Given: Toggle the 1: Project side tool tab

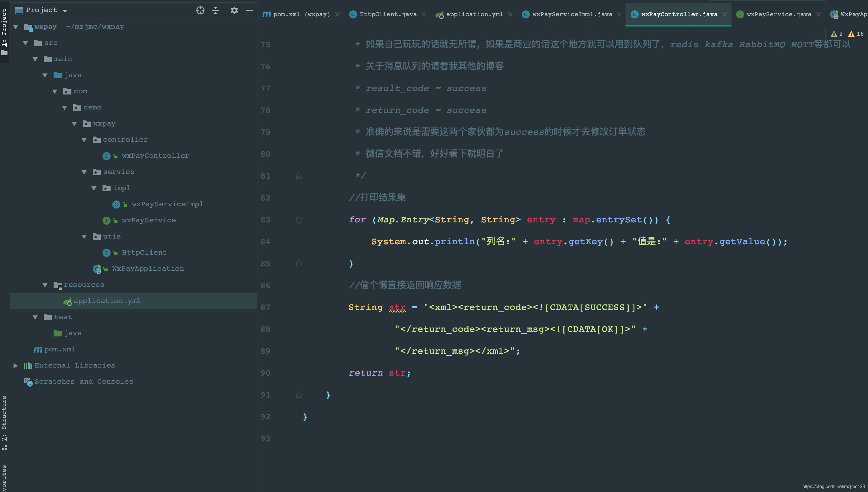Looking at the screenshot, I should [x=4, y=32].
